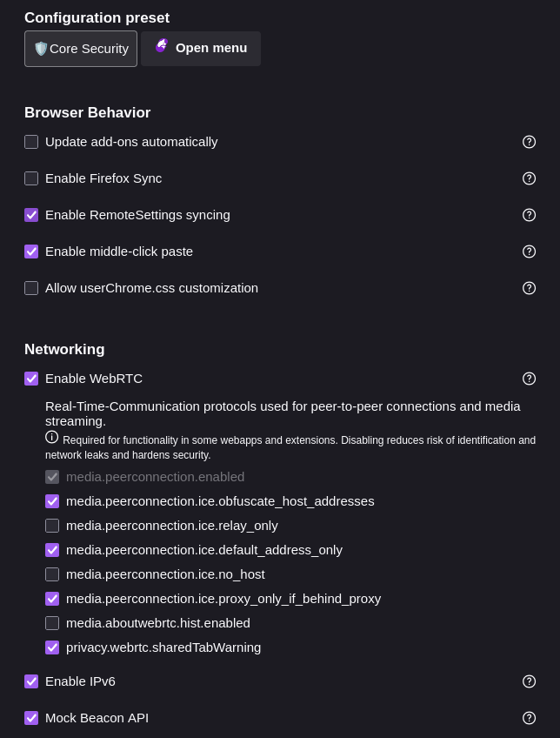Image resolution: width=560 pixels, height=738 pixels.
Task: Open help icon next to Enable WebRTC
Action: pos(529,379)
